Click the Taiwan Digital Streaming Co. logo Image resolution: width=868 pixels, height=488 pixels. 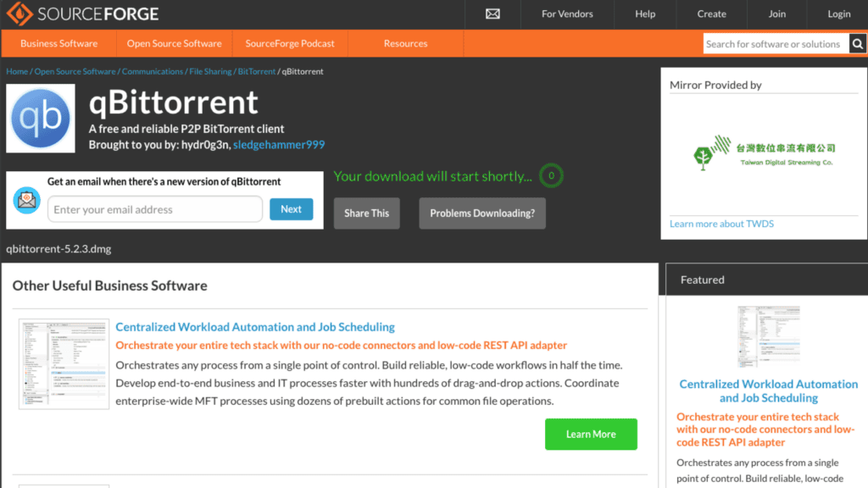(764, 152)
